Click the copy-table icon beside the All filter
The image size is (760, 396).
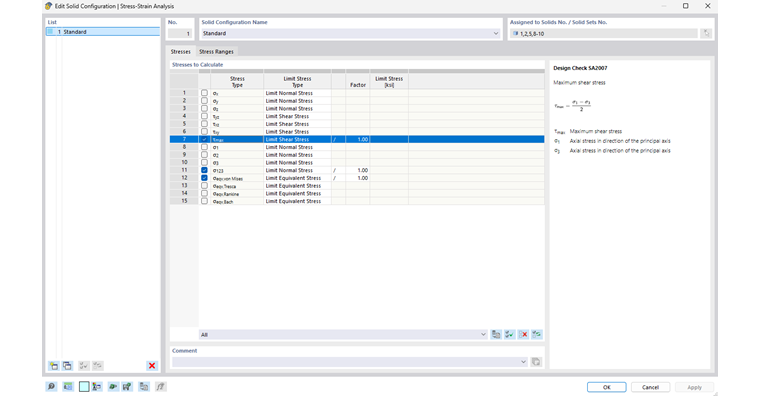coord(496,334)
